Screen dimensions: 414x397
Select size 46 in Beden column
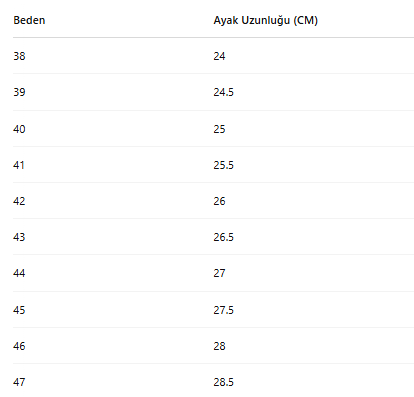click(x=19, y=346)
